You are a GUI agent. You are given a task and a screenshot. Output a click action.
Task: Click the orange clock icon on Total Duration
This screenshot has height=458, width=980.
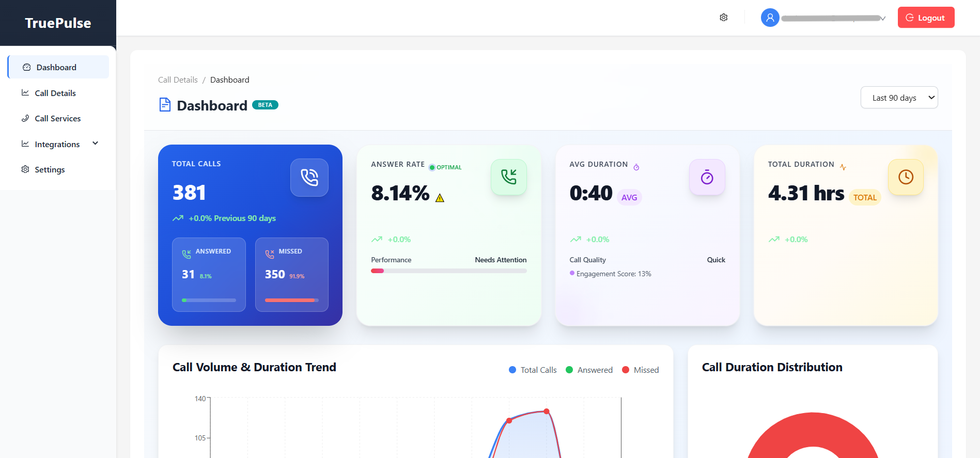tap(905, 177)
